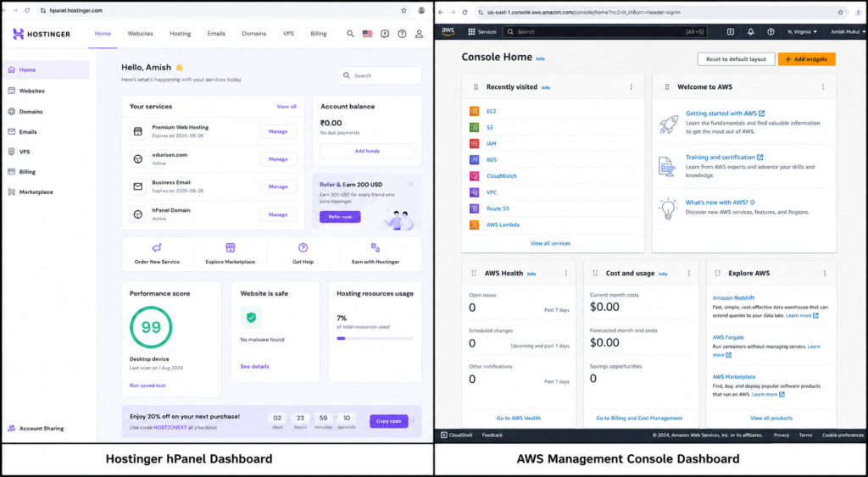Click the Route 53 service icon
The height and width of the screenshot is (477, 868).
[475, 208]
